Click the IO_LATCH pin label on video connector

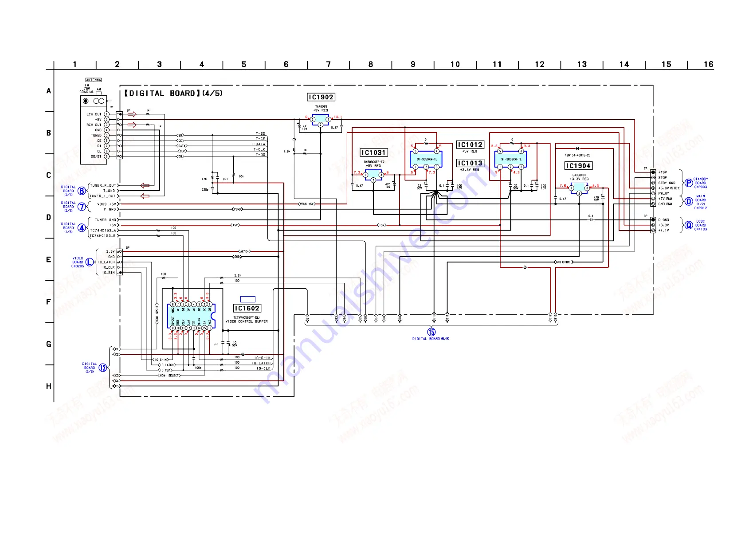click(x=106, y=262)
